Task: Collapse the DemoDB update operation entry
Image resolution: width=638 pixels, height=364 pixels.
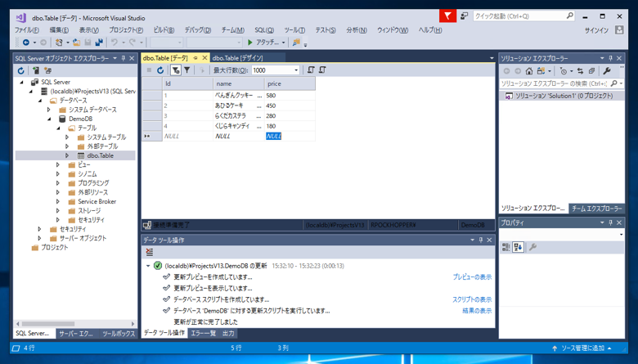Action: pyautogui.click(x=148, y=266)
